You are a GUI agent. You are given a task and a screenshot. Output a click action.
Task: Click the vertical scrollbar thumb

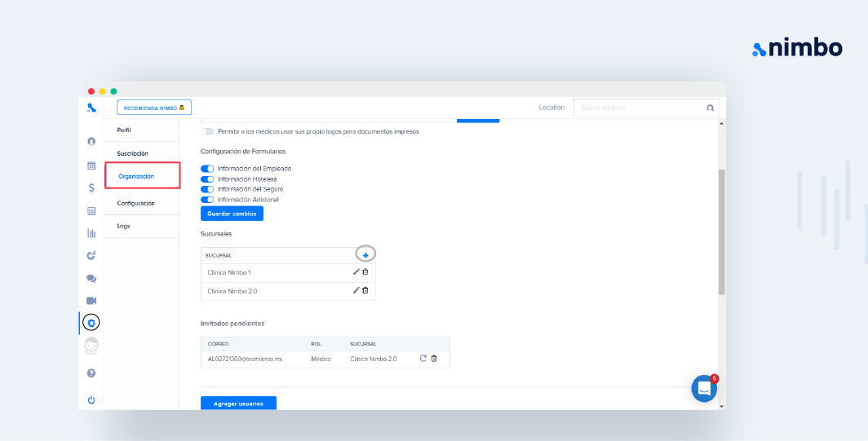pos(721,232)
